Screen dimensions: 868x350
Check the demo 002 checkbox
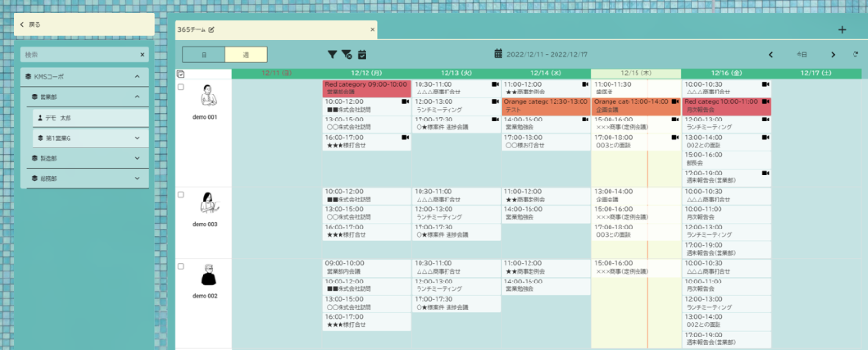click(181, 266)
